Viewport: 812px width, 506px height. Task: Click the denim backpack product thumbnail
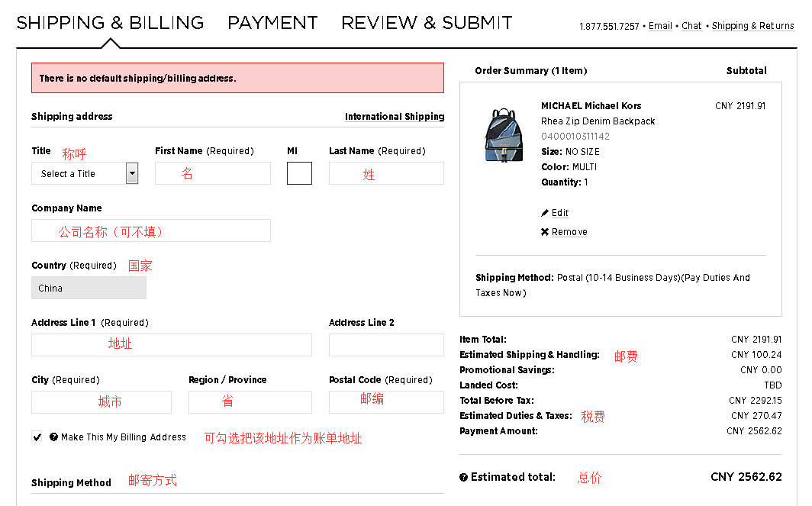pos(504,136)
